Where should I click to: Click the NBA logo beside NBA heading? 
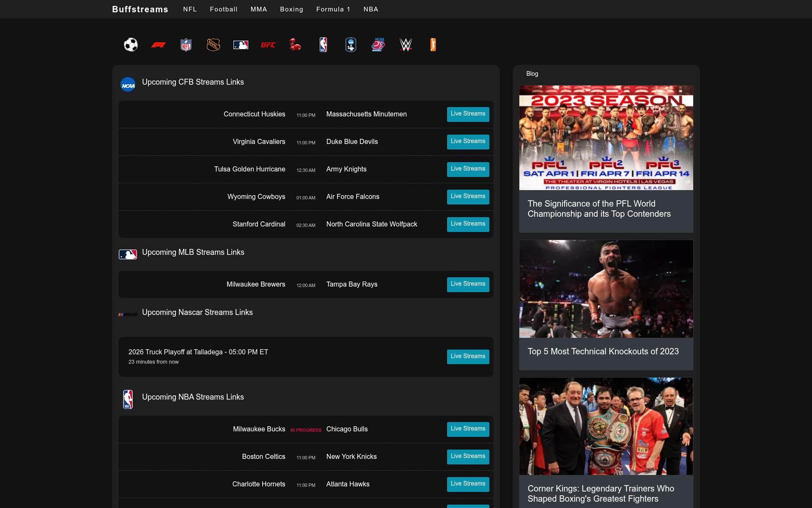coord(128,399)
